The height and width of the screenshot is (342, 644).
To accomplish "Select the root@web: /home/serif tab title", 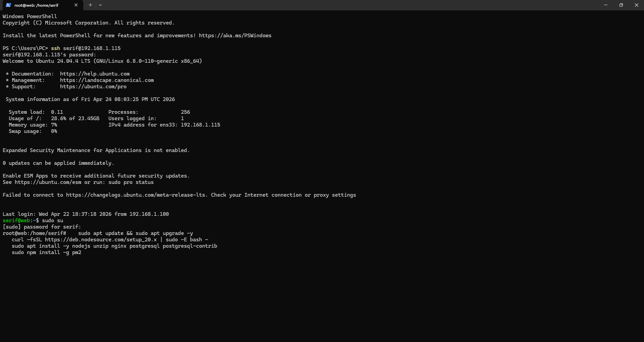I will click(36, 5).
